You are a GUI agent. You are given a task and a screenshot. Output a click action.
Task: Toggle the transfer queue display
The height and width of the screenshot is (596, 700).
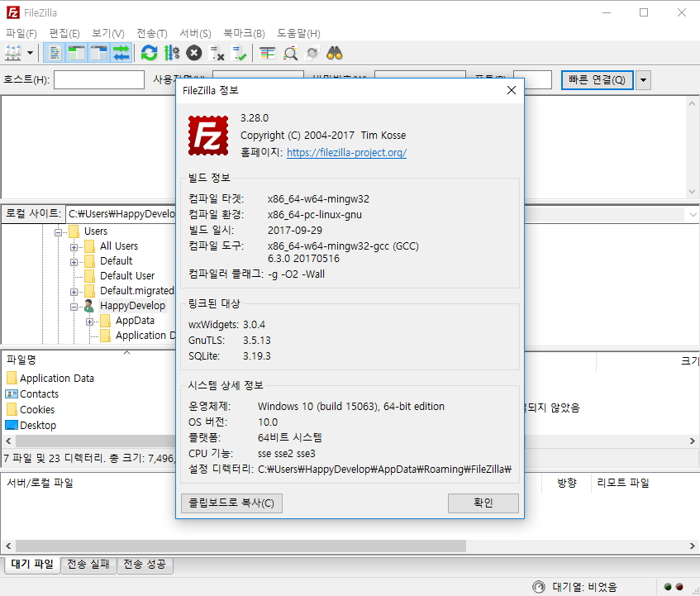click(x=121, y=53)
